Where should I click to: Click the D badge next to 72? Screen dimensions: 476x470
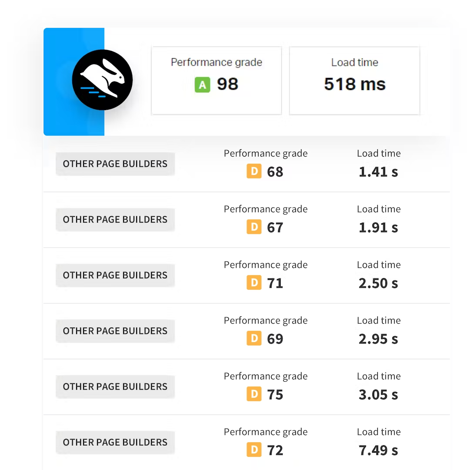(254, 450)
